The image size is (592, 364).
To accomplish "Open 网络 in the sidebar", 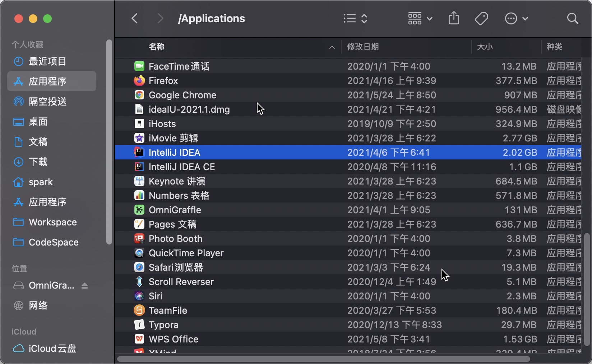I will [52, 305].
